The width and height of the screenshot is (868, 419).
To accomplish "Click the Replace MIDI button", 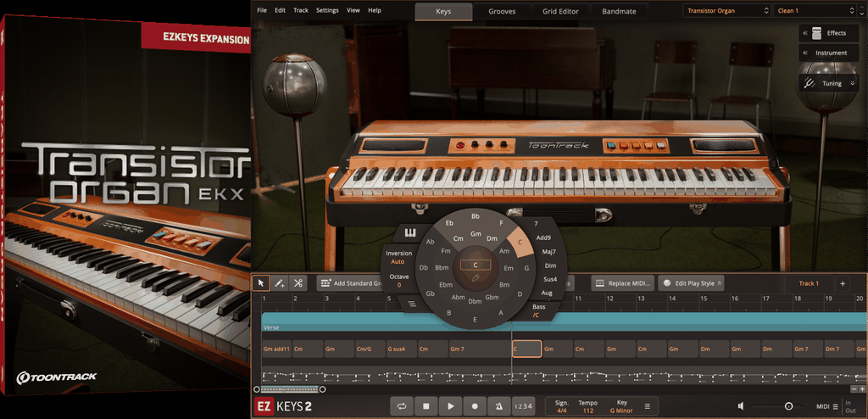I will click(622, 283).
